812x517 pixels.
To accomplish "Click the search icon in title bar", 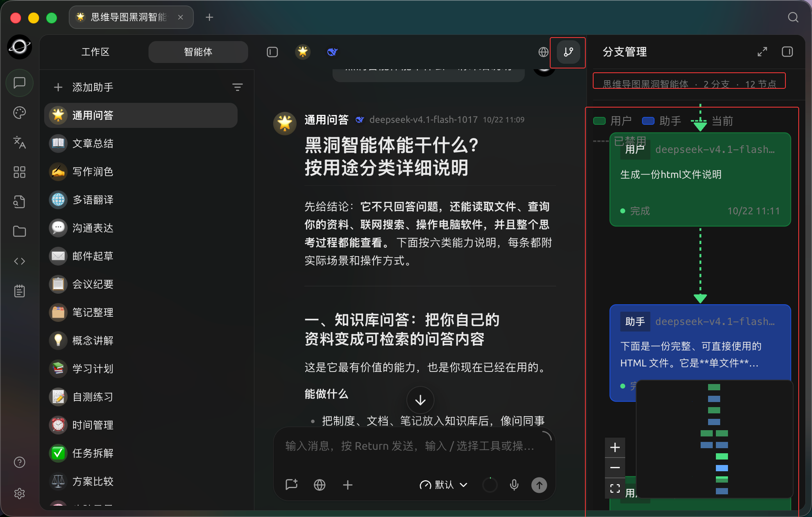I will point(793,17).
